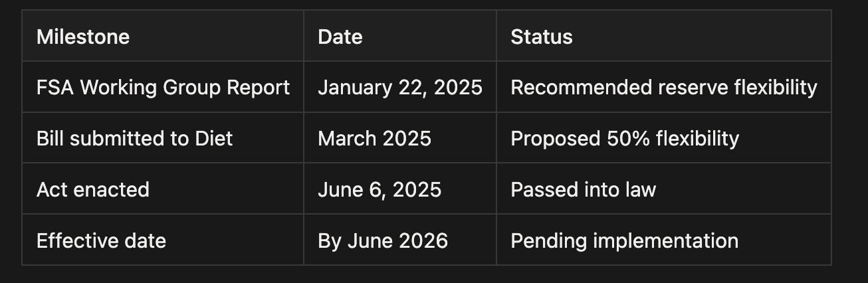868x283 pixels.
Task: Click the Status column header
Action: [x=541, y=37]
